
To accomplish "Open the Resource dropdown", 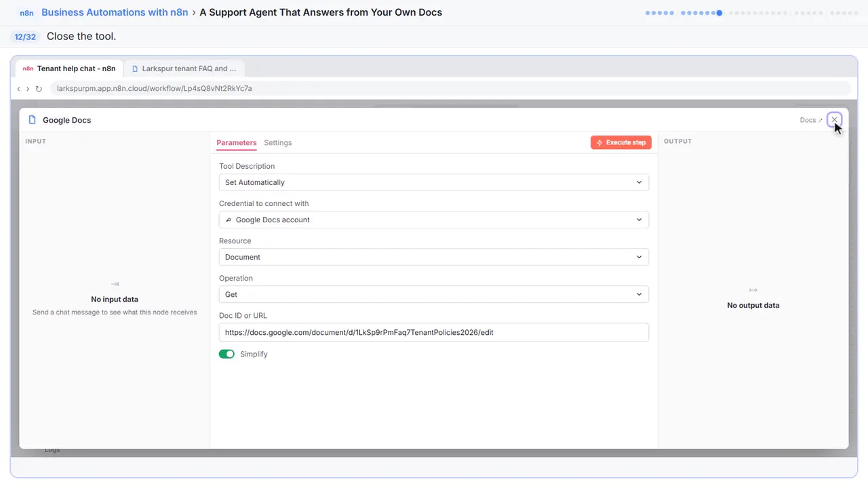I will point(434,257).
